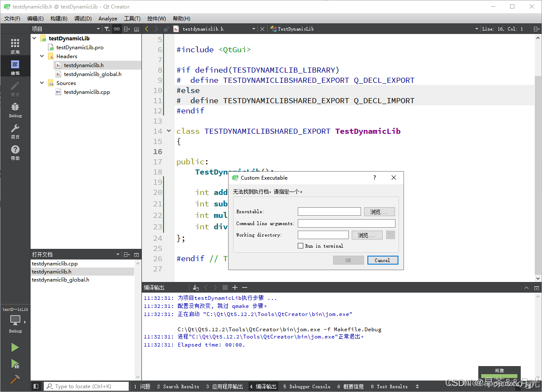Screen dimensions: 542x392
Task: Collapse the Sources folder
Action: point(42,83)
